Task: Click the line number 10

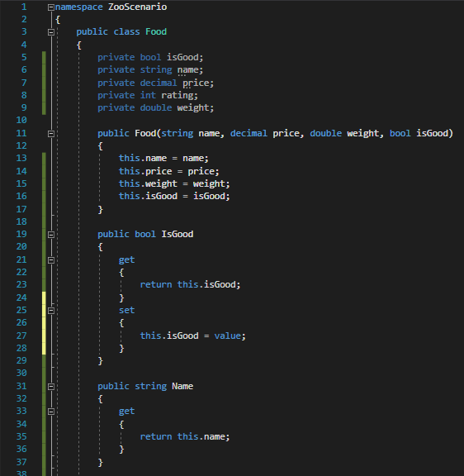Action: [21, 120]
